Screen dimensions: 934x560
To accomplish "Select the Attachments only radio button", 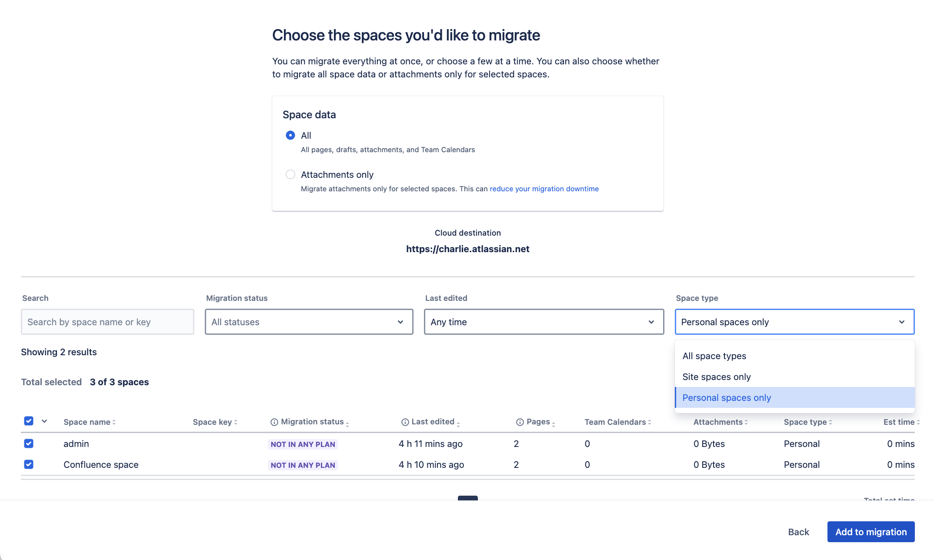I will 290,174.
